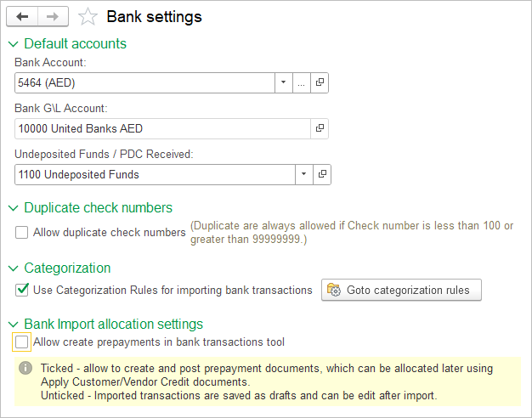Click the forward navigation arrow

52,16
